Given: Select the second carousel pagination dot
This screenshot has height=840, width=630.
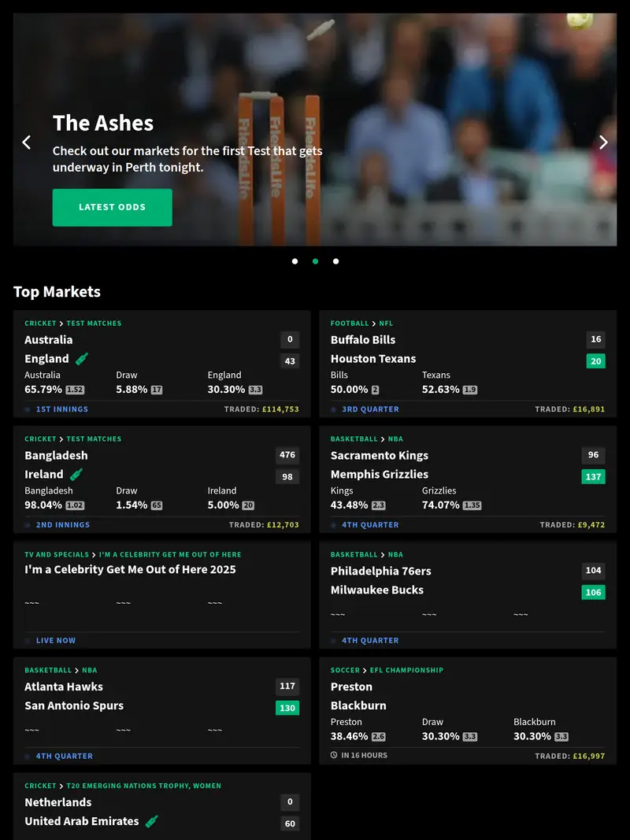Looking at the screenshot, I should point(315,261).
